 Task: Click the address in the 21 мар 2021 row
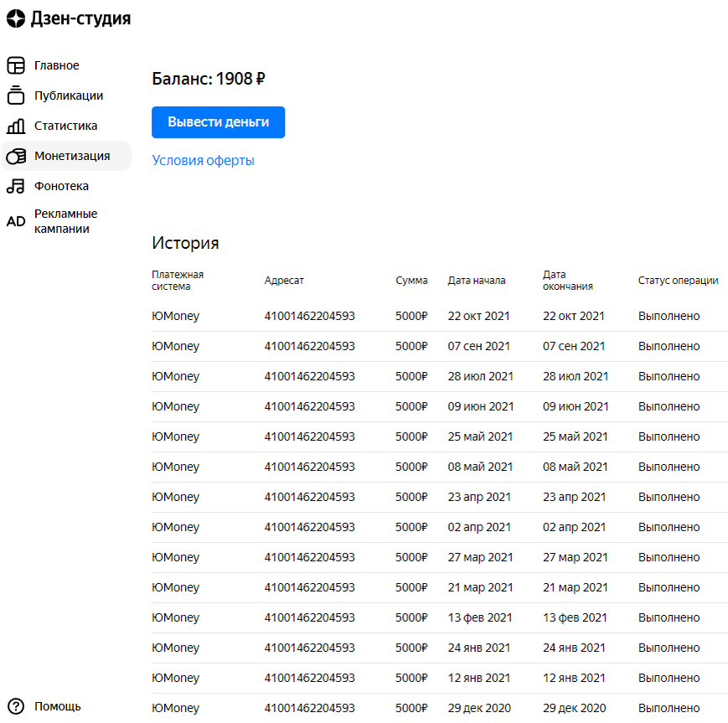(x=310, y=588)
